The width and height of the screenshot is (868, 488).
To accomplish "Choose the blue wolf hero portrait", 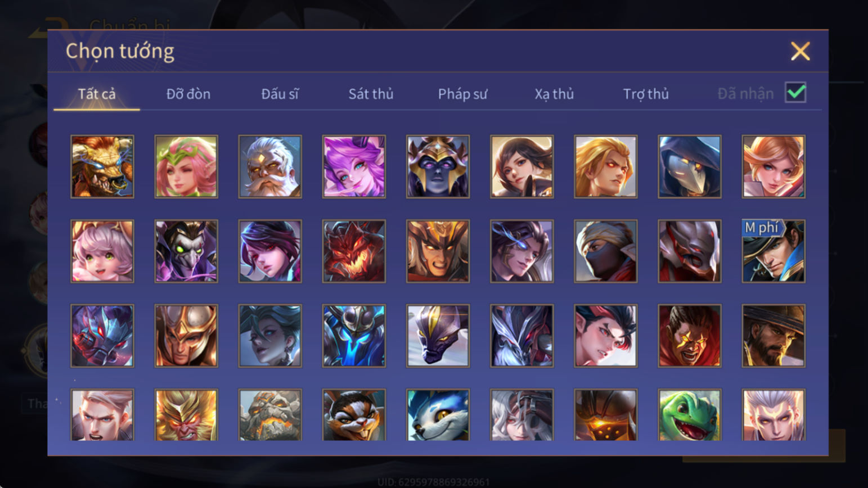I will 438,415.
